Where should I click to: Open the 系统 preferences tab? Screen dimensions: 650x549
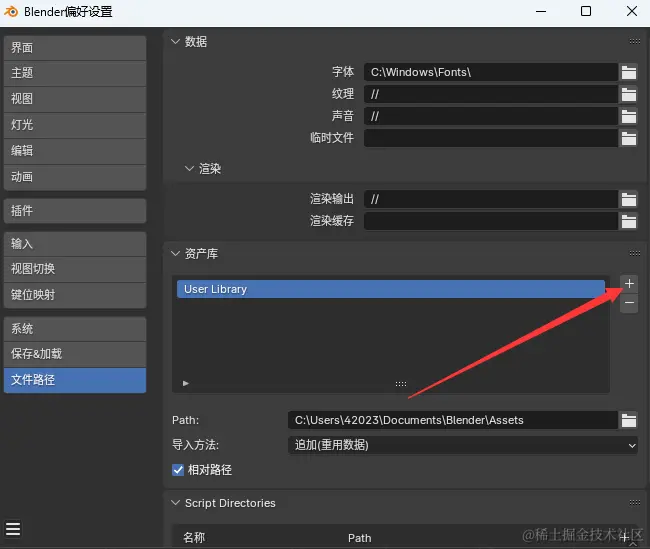[x=75, y=329]
